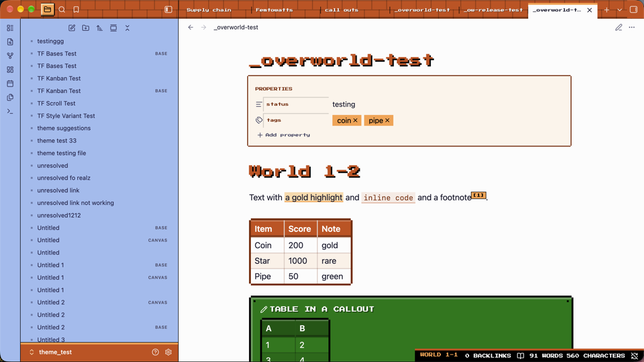Click the sync status icon in status bar
Screen dimensions: 644x362
(635, 356)
